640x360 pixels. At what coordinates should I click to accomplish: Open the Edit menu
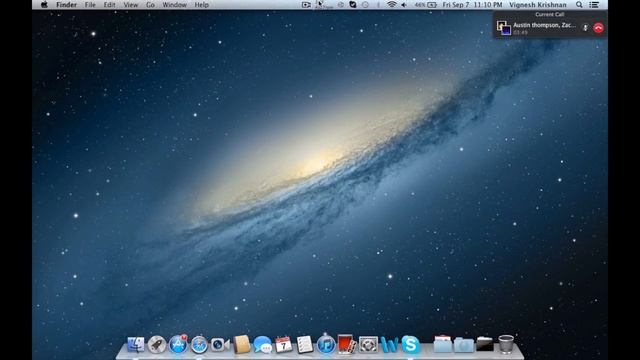pos(109,5)
